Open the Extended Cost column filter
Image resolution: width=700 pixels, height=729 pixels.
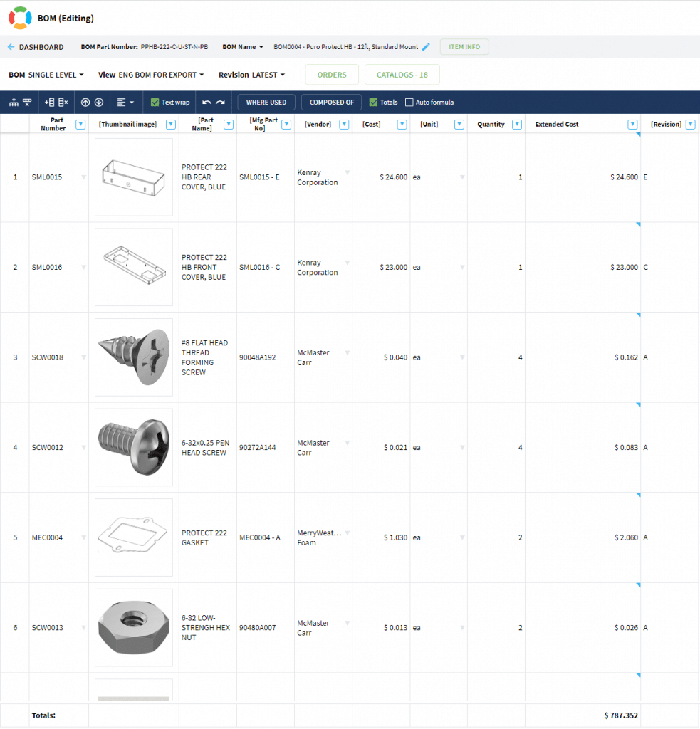[x=632, y=124]
